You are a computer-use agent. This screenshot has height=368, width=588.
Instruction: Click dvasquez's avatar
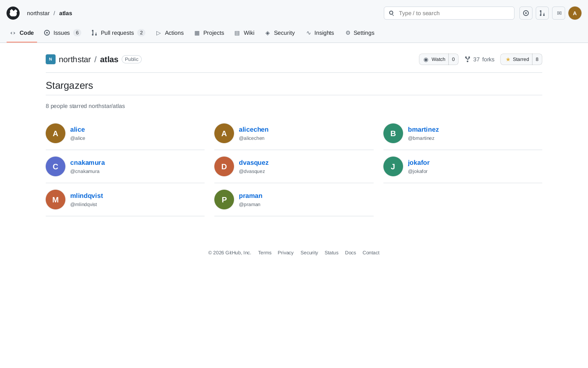[224, 166]
